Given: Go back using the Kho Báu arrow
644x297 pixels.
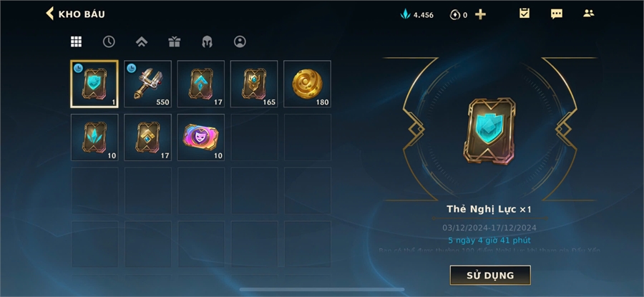Looking at the screenshot, I should click(x=49, y=14).
